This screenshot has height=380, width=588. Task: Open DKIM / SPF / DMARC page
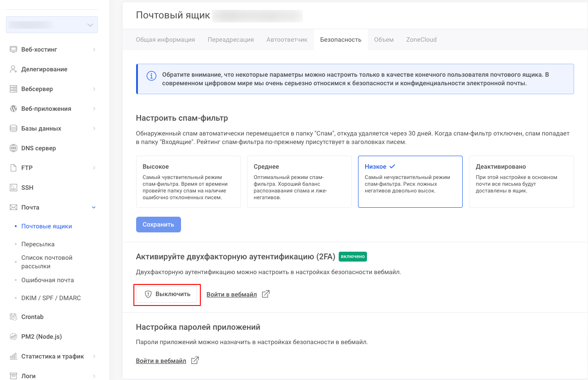(x=51, y=298)
